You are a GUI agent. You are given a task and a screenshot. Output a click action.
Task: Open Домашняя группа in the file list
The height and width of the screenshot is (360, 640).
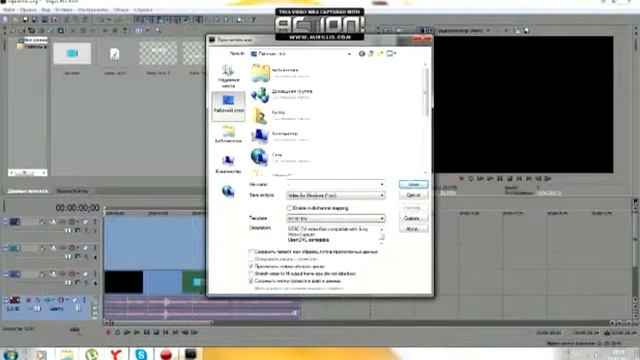pos(282,94)
